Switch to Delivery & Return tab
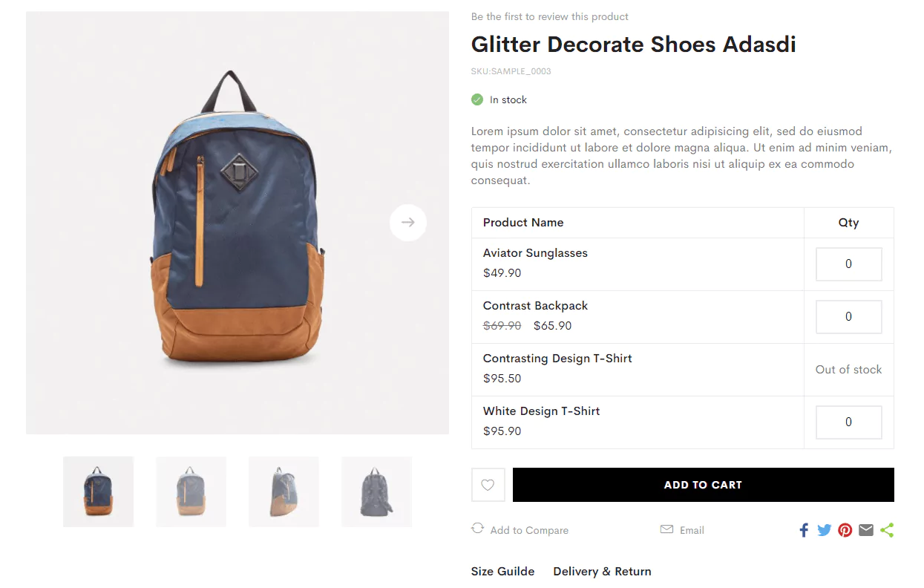 [602, 572]
